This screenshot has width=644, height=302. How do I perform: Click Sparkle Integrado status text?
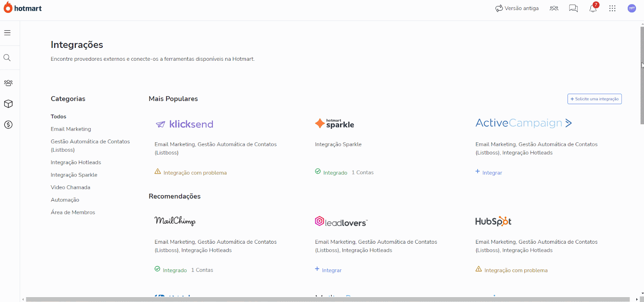pos(335,173)
